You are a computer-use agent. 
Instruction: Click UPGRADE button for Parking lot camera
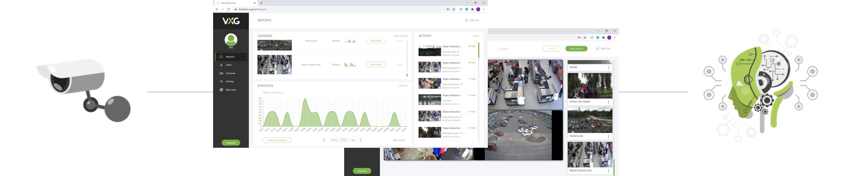tap(376, 41)
